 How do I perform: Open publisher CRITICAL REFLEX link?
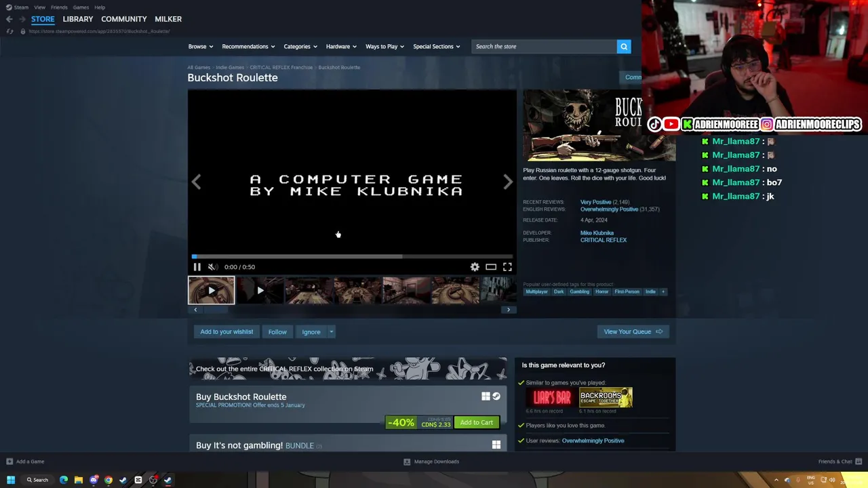point(604,240)
